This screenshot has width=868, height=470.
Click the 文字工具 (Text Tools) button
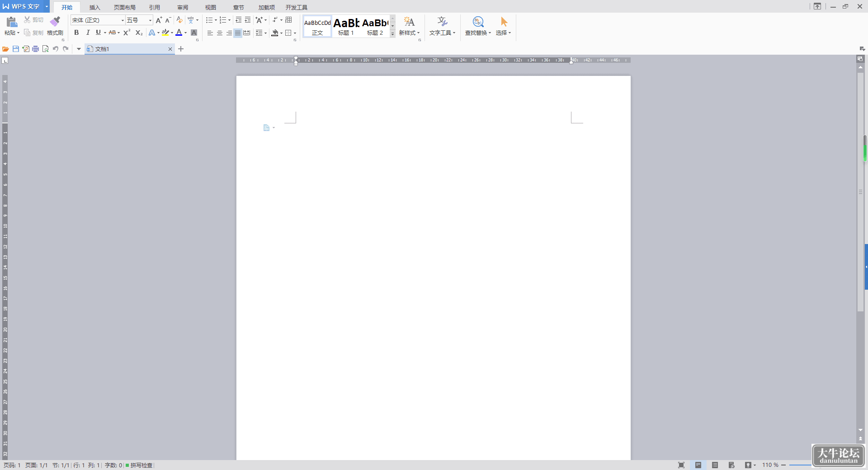tap(442, 26)
